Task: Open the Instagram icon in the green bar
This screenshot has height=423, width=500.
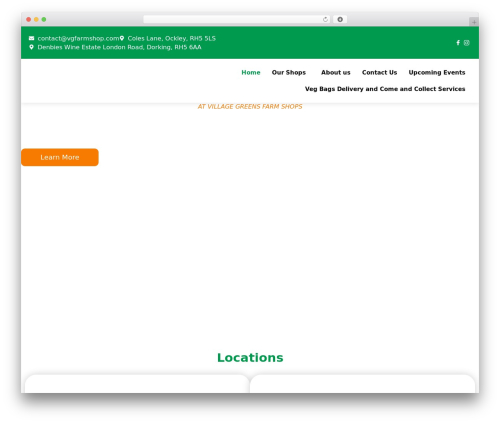Action: (x=467, y=43)
